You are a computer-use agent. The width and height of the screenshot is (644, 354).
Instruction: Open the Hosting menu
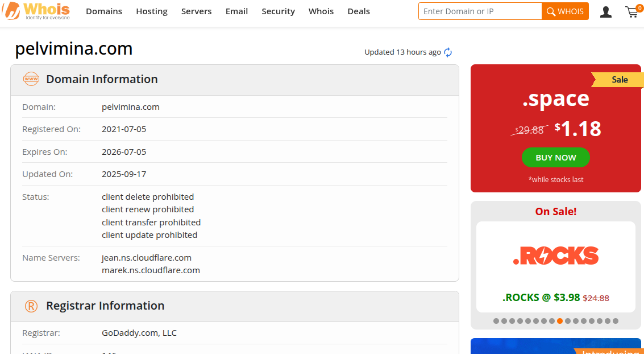tap(152, 11)
